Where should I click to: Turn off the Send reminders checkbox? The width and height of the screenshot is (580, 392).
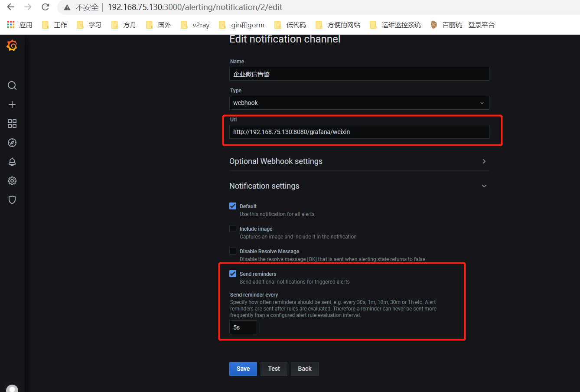click(x=233, y=274)
